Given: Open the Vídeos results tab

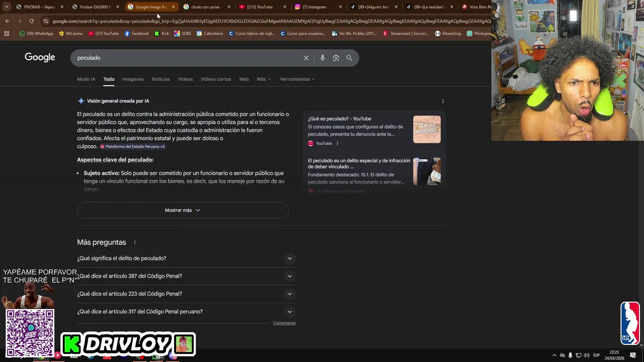Looking at the screenshot, I should click(x=185, y=79).
